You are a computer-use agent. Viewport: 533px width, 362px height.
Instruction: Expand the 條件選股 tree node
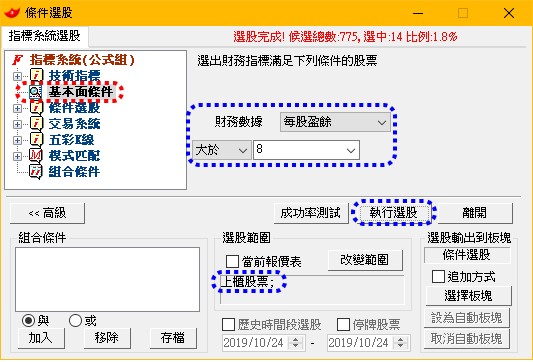[x=17, y=108]
